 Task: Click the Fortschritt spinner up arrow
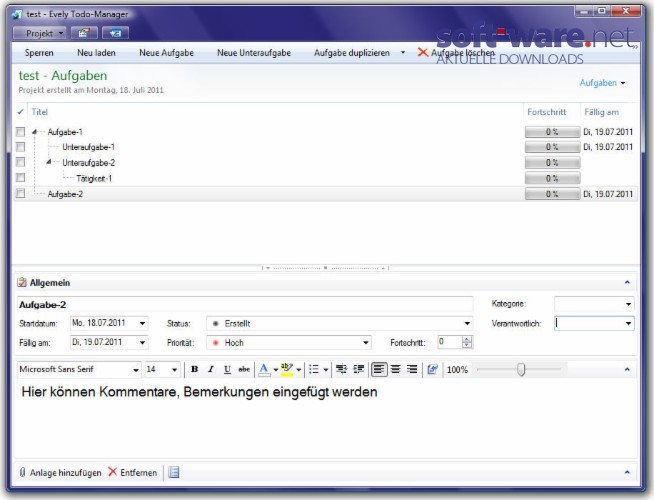coord(467,339)
